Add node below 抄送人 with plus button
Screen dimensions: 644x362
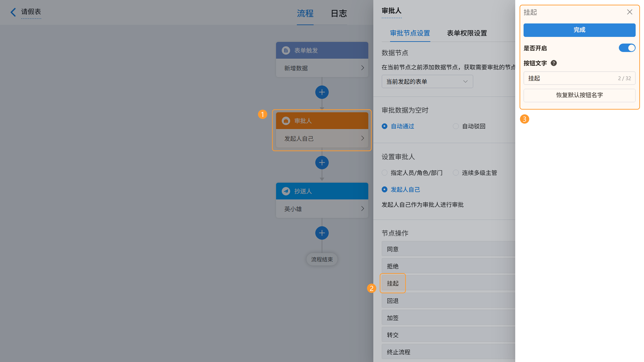322,233
